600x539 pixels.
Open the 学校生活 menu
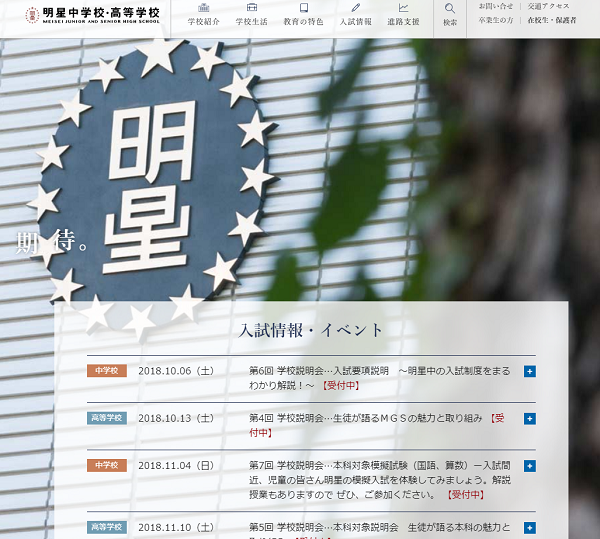[x=251, y=22]
